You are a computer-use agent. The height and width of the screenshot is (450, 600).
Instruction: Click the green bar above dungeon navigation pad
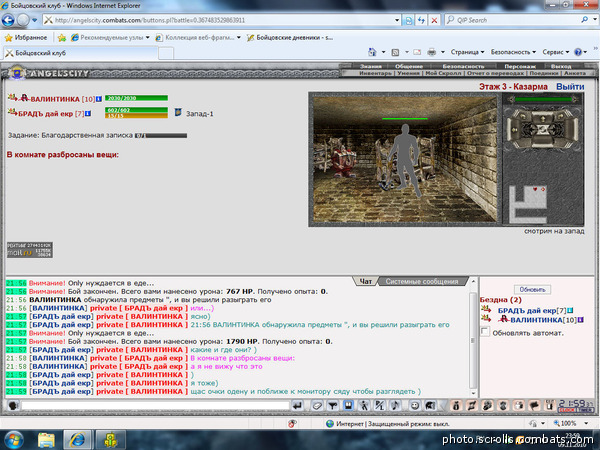pos(543,100)
